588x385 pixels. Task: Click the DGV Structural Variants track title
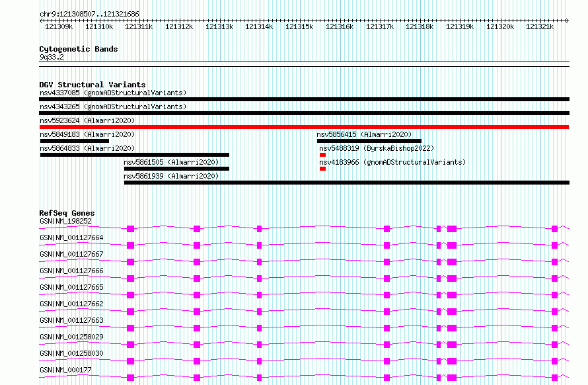(92, 85)
